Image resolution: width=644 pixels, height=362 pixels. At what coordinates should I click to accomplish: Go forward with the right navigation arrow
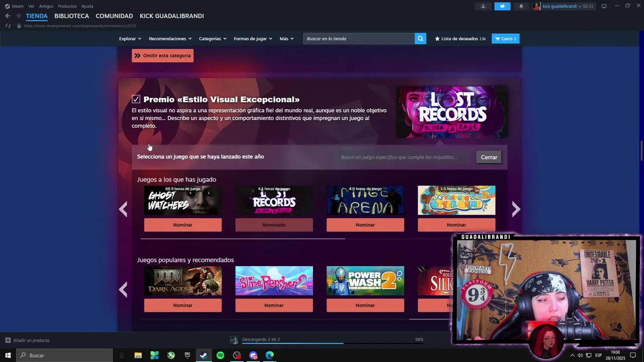click(x=18, y=16)
